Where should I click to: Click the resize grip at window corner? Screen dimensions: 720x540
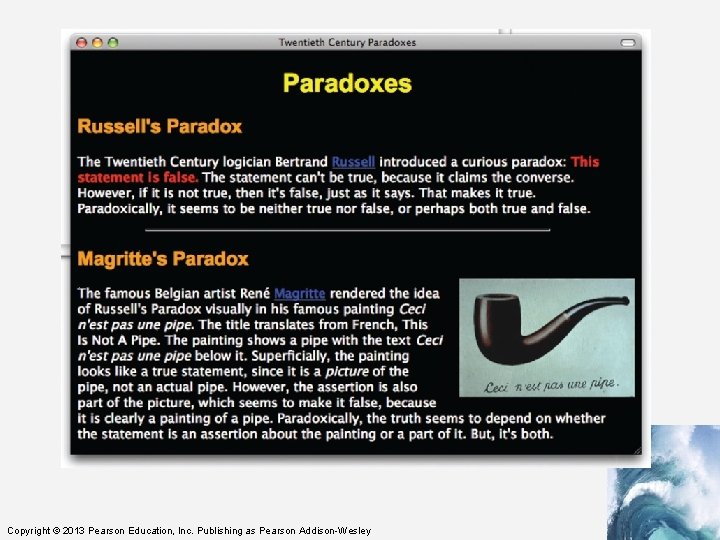tap(637, 450)
